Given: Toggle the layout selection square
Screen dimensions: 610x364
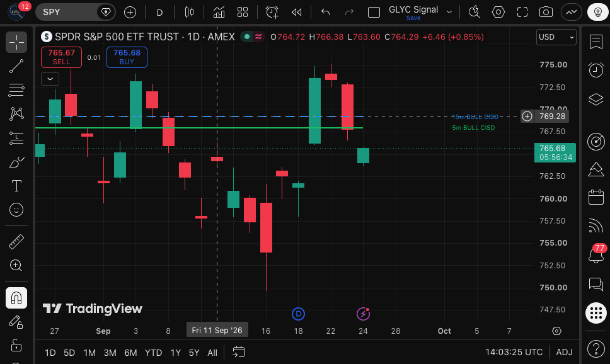Looking at the screenshot, I should point(374,13).
